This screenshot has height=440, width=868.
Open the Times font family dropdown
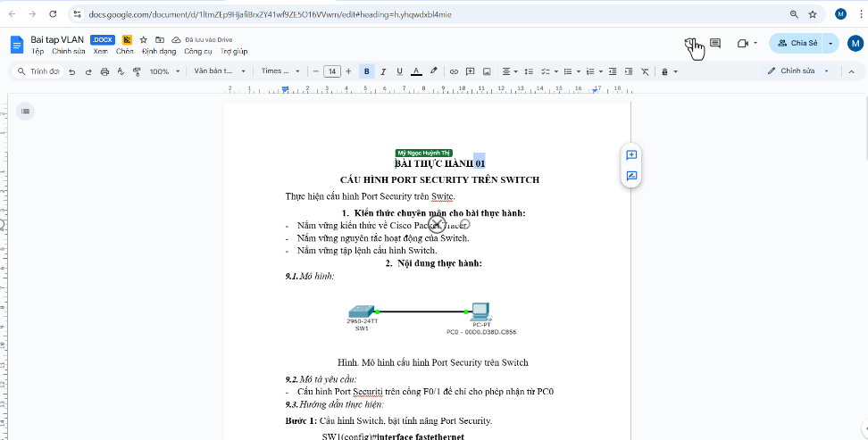pos(278,71)
